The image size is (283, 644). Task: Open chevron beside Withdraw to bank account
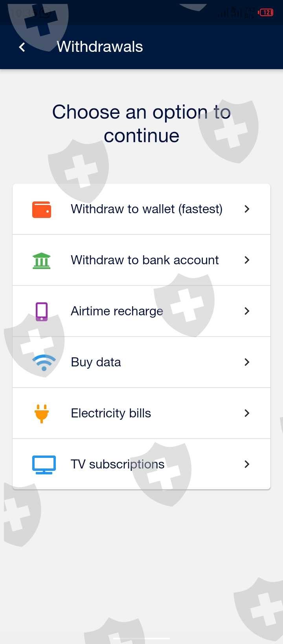pos(247,260)
